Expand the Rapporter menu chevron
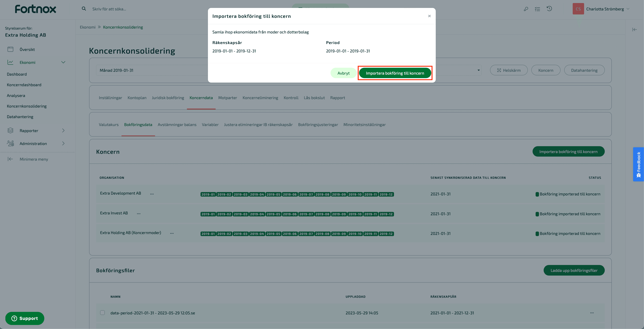Image resolution: width=644 pixels, height=329 pixels. click(x=63, y=130)
